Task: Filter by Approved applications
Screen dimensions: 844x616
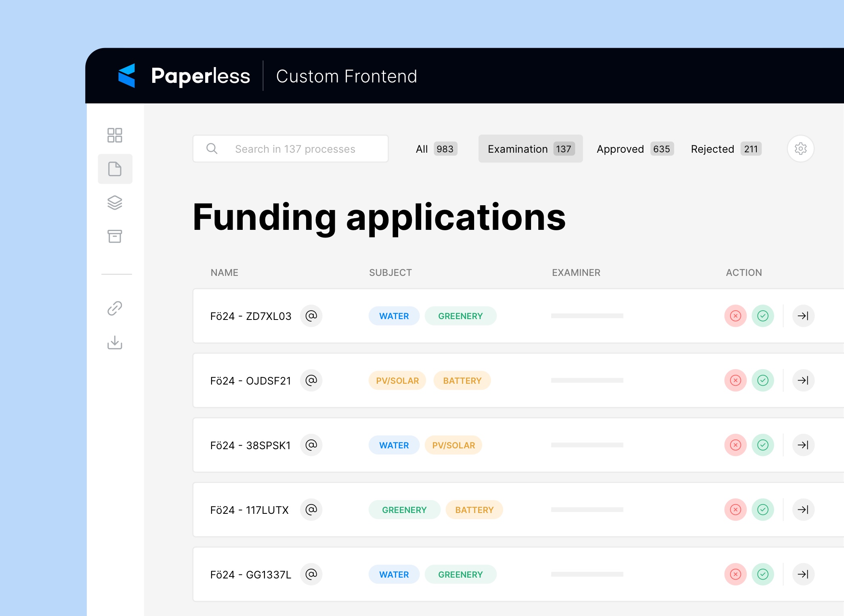Action: pos(634,149)
